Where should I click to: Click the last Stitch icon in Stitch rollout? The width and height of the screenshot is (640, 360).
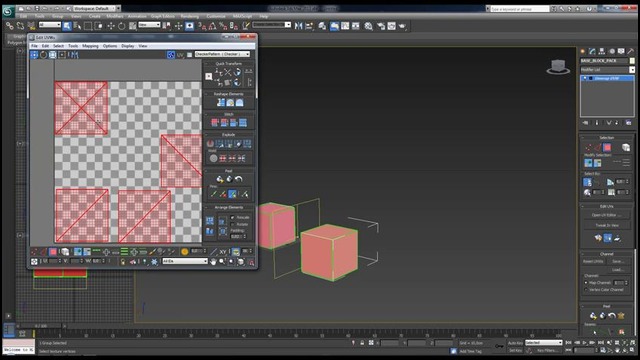[x=243, y=122]
